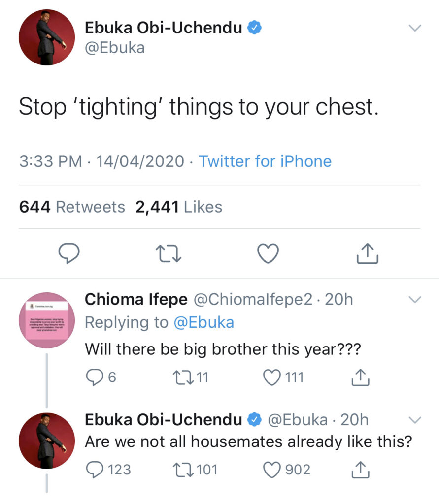Like the main tweet with heart icon
Viewport: 439px width, 504px height.
(x=269, y=253)
